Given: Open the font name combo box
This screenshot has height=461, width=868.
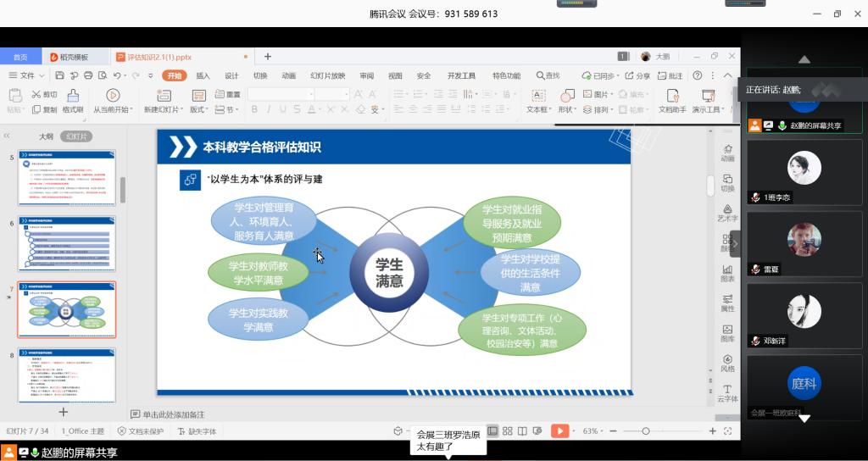Looking at the screenshot, I should tap(281, 95).
